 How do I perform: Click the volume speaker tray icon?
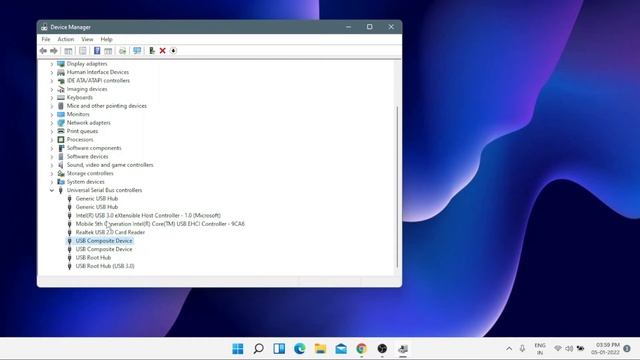(x=569, y=349)
